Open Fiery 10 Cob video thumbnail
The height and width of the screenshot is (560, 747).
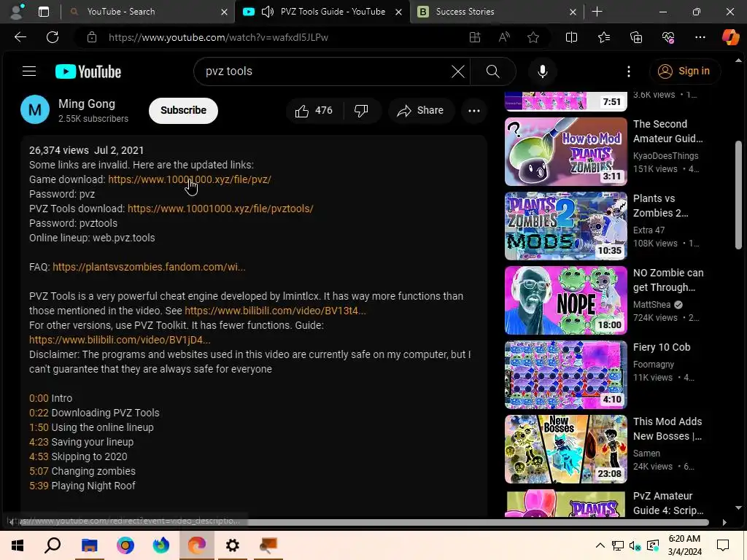click(566, 375)
